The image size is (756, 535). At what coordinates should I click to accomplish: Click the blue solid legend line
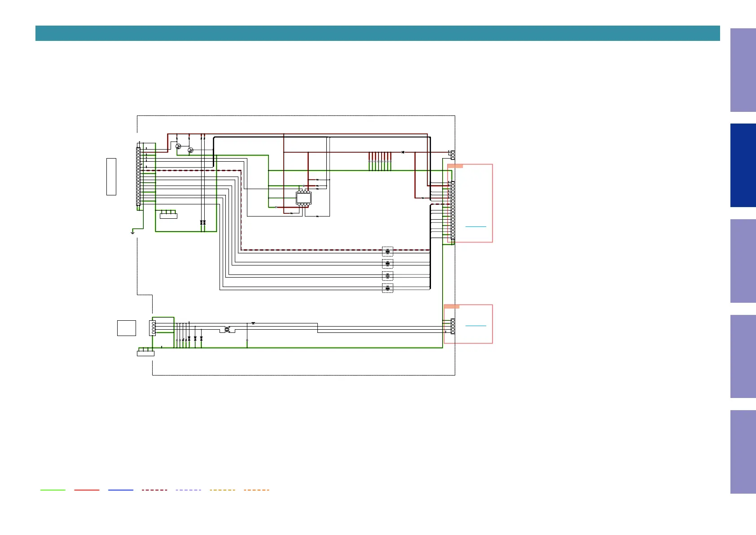click(x=121, y=490)
